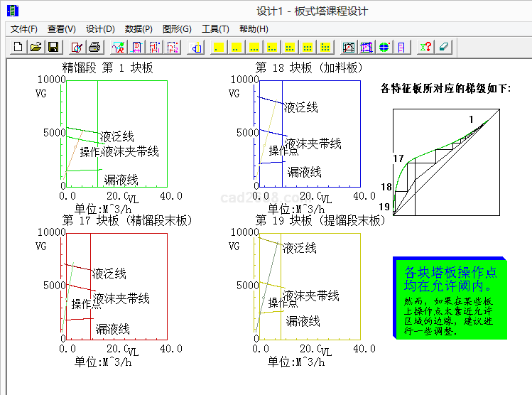Select the eraser icon in the toolbar

click(443, 47)
